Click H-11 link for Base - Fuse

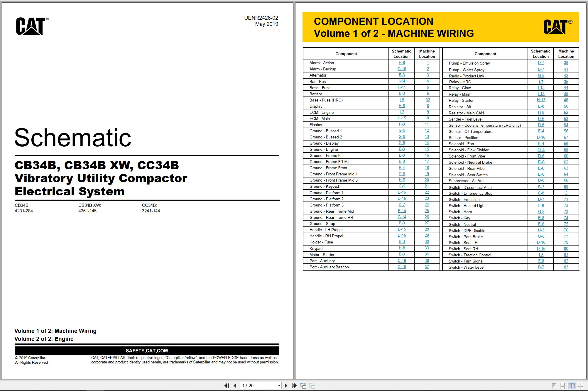tap(402, 87)
